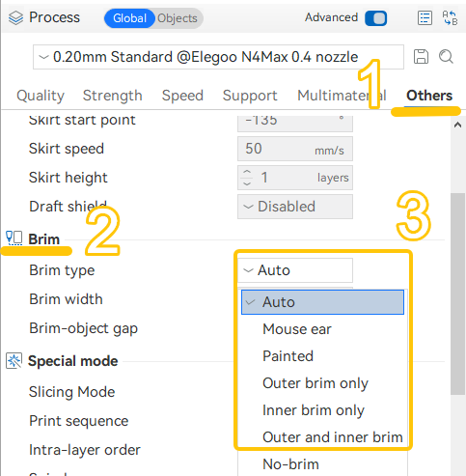Click the Process layers icon

15,17
